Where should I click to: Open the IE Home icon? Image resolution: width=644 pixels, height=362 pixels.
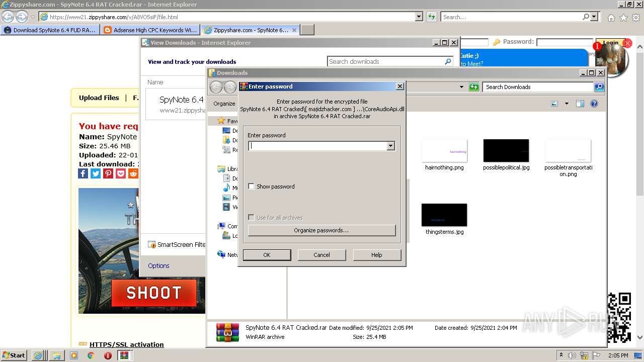pos(611,18)
